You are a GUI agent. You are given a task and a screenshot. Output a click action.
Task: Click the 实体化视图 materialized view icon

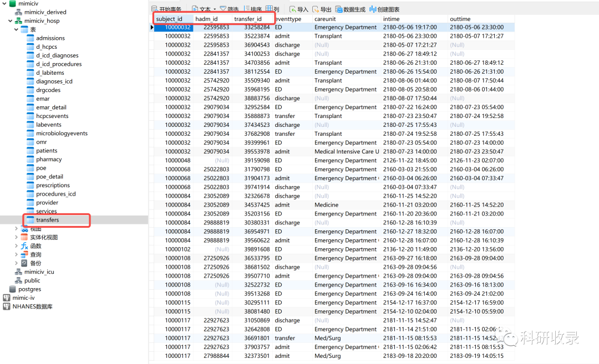24,237
